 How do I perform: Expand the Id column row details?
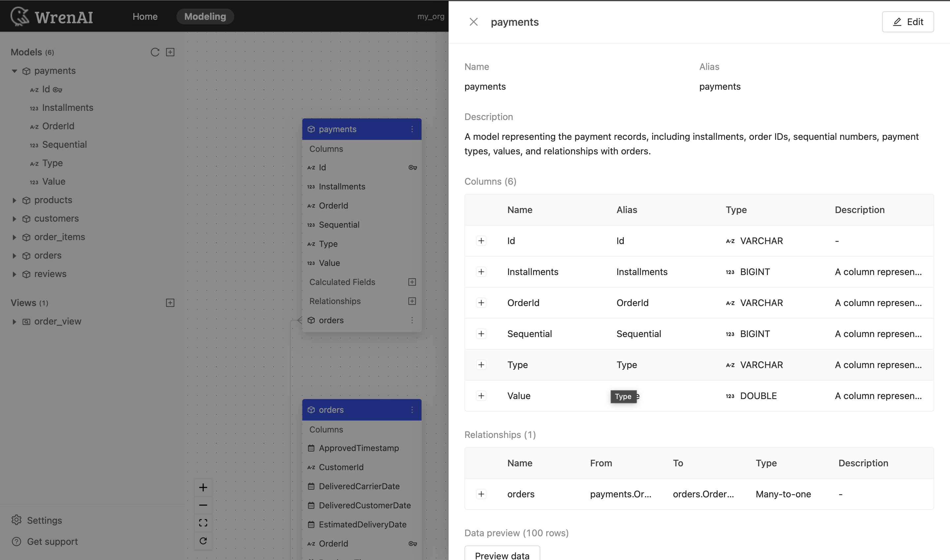click(x=481, y=241)
